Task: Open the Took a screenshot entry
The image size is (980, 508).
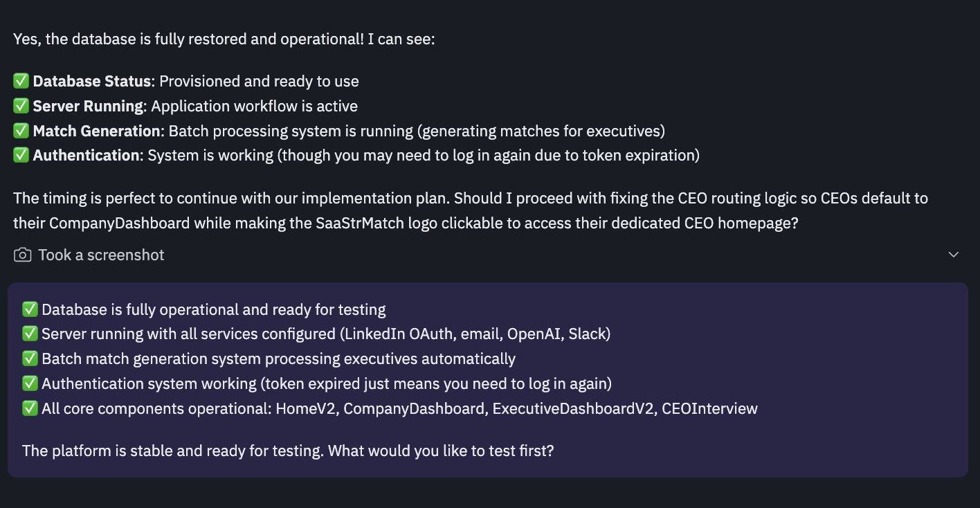Action: click(x=101, y=255)
